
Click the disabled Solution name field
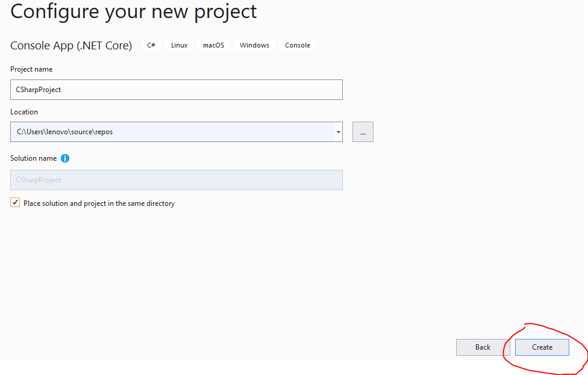(x=177, y=180)
